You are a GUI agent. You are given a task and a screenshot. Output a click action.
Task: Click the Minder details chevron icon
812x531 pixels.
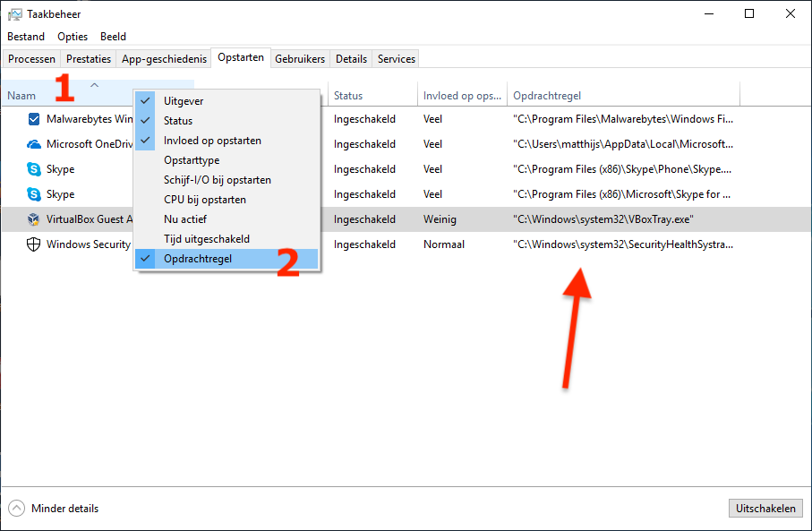16,509
